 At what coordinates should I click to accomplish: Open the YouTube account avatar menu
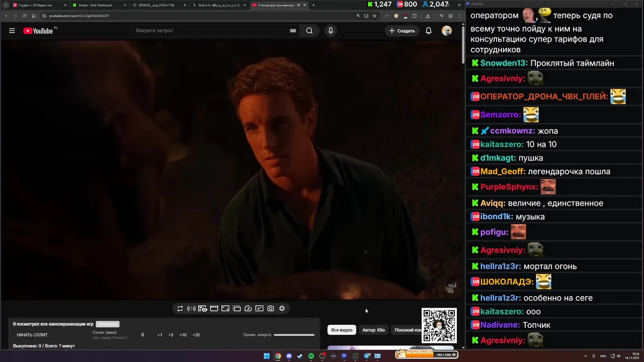[447, 31]
